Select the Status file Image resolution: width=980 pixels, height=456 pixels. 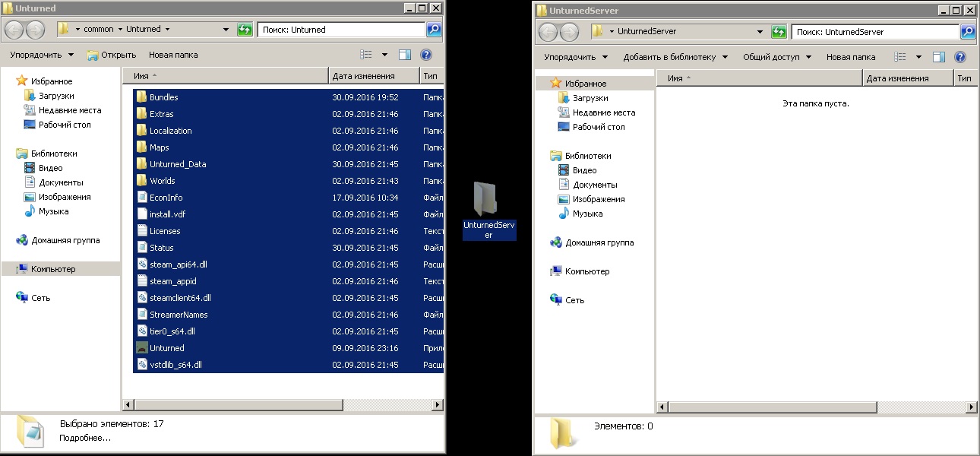288,248
